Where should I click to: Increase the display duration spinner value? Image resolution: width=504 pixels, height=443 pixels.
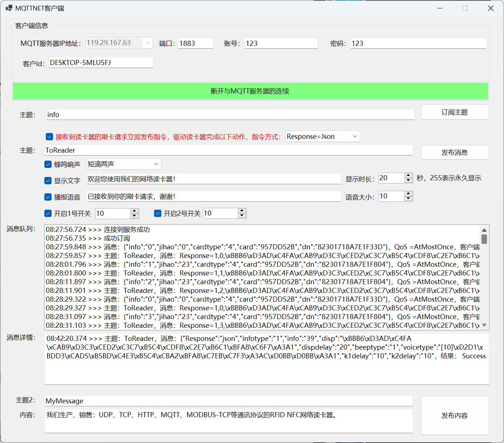tap(408, 176)
